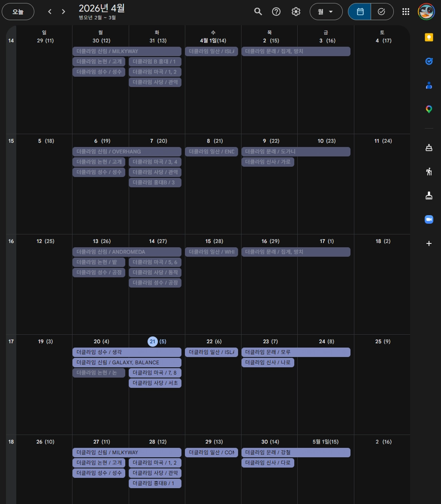Open event 더클라임 신림 / GALAXY, BALANCE
The image size is (441, 504).
[127, 363]
